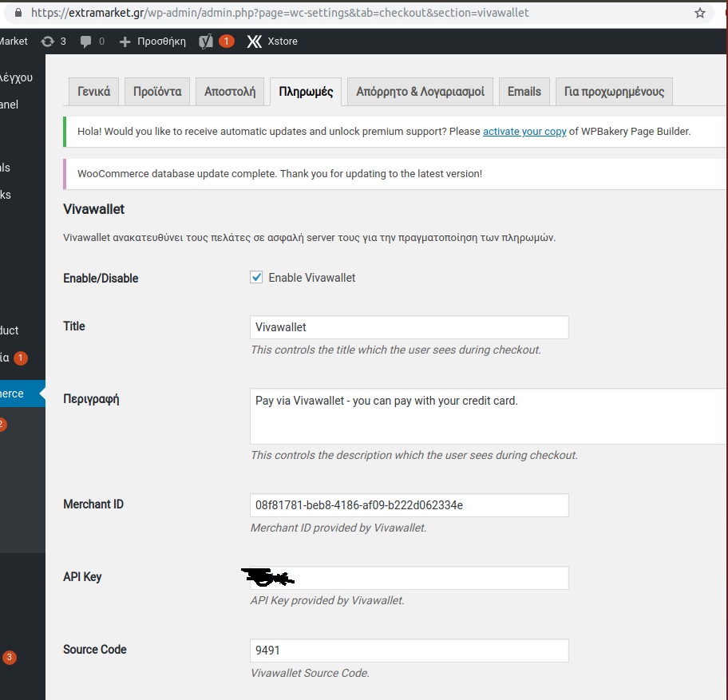This screenshot has width=728, height=700.
Task: Click the red badge showing 3 in sidebar
Action: (8, 657)
